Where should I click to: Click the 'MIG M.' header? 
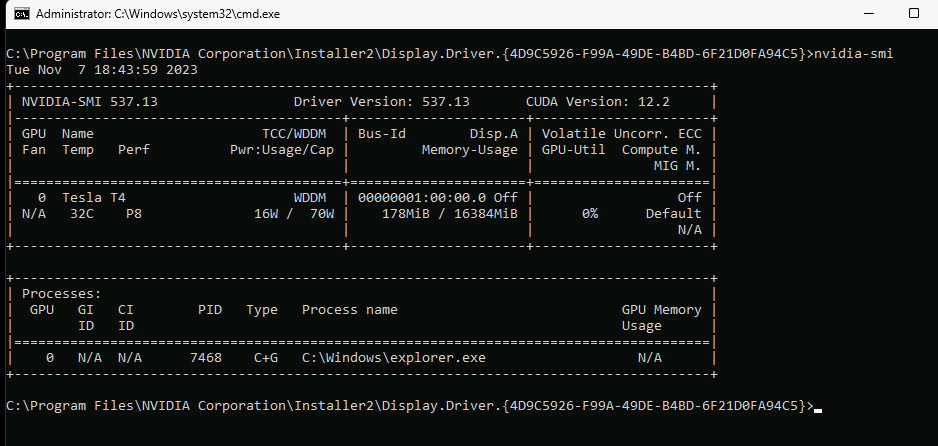point(677,166)
